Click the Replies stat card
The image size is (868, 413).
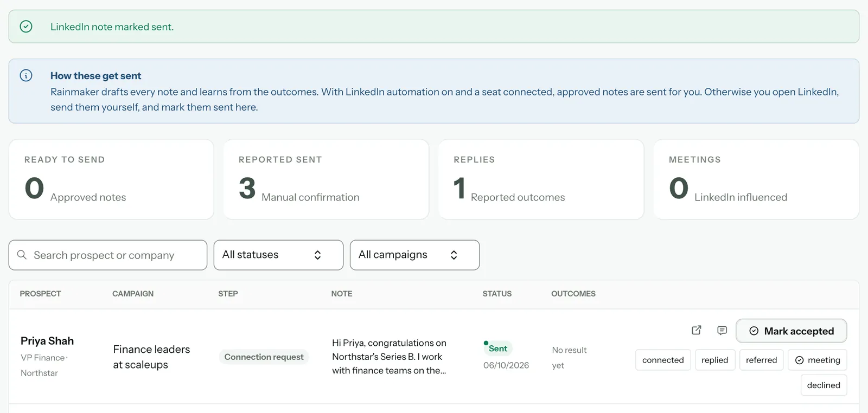click(541, 179)
